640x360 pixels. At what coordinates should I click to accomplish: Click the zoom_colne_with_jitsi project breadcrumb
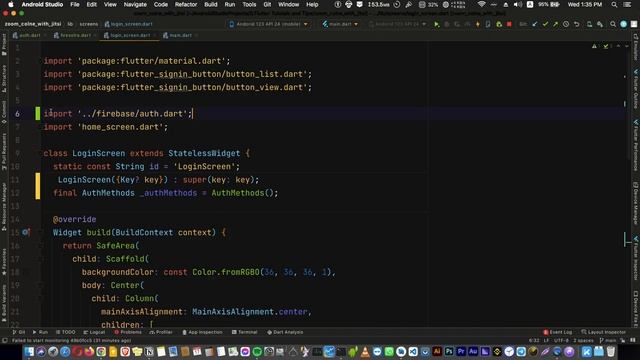click(33, 24)
